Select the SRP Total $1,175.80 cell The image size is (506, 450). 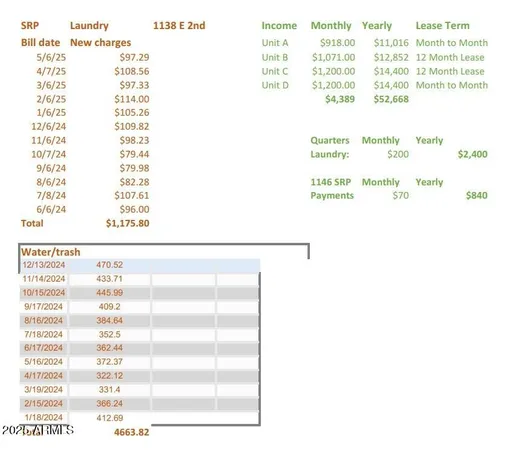pyautogui.click(x=128, y=223)
